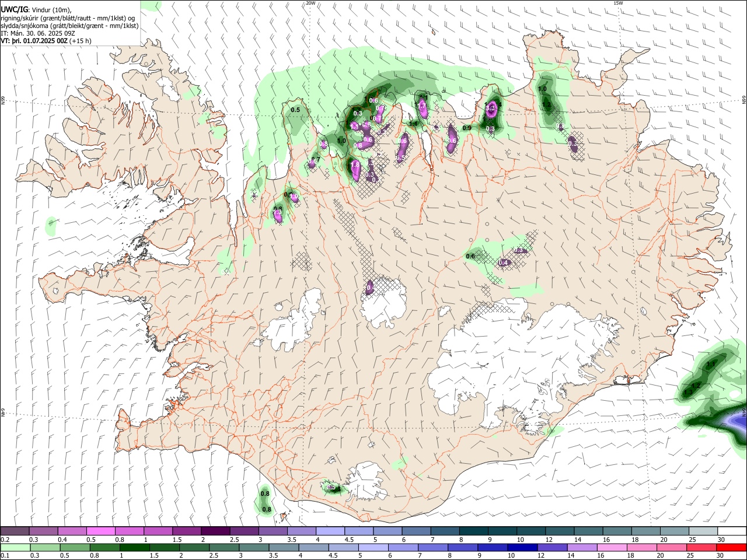Pick the lavender swatch labeled 14 in the lower scale

582,547
